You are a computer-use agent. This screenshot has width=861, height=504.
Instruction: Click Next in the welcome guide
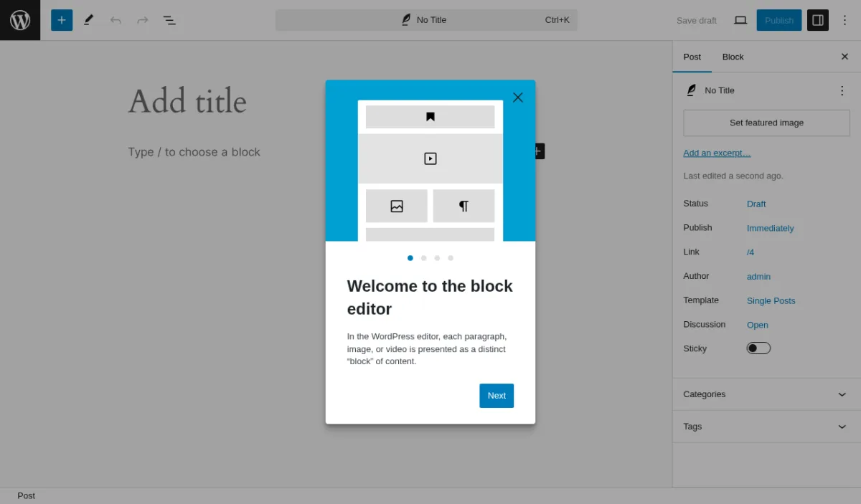tap(497, 396)
